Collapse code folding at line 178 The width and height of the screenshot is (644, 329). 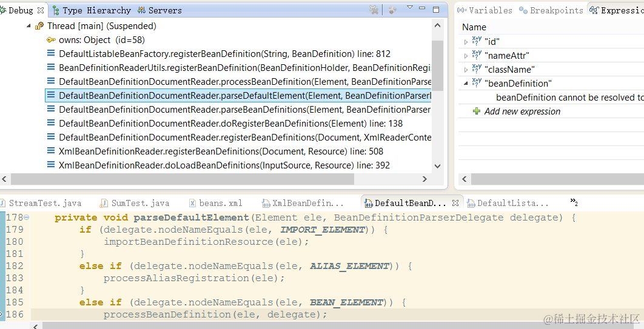[x=27, y=218]
